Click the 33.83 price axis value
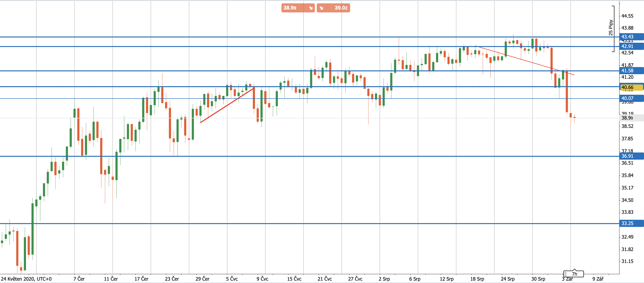The image size is (644, 283). [x=627, y=212]
